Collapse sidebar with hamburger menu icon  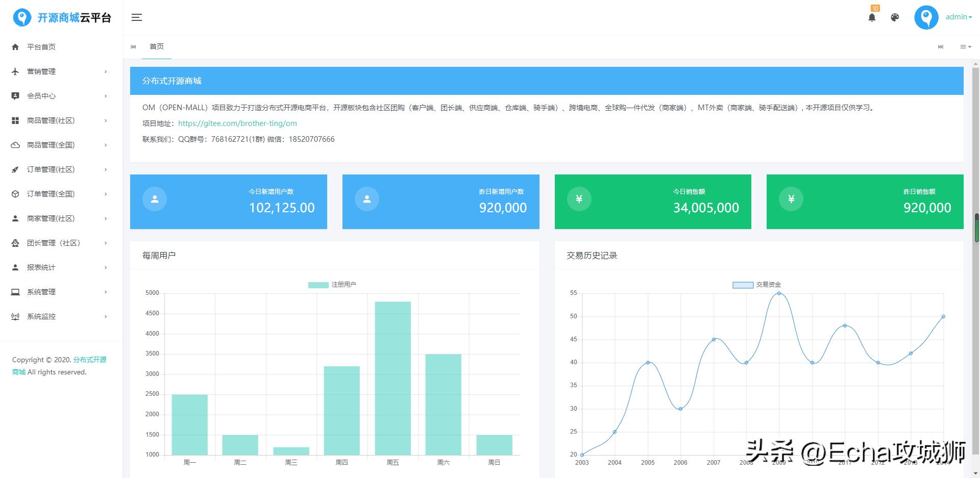click(137, 17)
